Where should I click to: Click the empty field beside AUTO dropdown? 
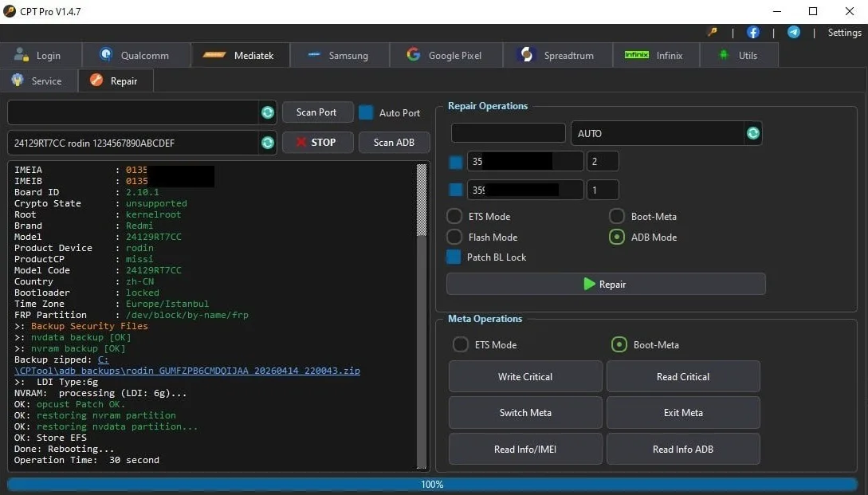pyautogui.click(x=509, y=133)
